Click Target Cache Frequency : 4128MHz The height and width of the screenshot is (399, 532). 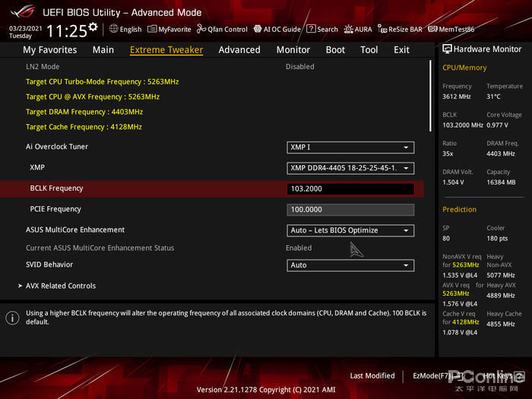(x=84, y=127)
